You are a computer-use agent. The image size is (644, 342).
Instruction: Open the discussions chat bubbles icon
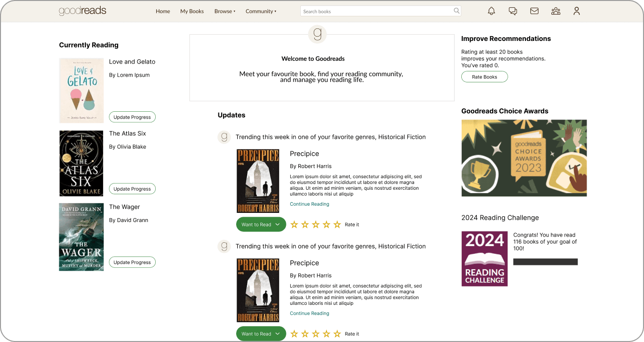[513, 11]
